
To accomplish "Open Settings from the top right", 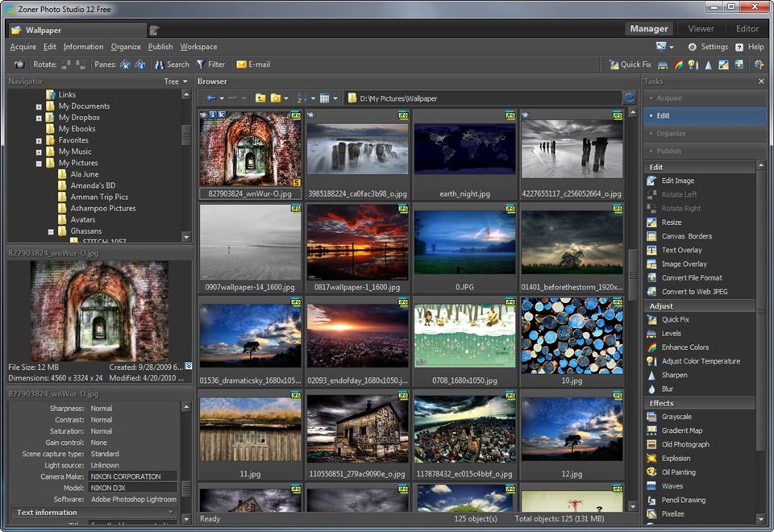I will (708, 47).
